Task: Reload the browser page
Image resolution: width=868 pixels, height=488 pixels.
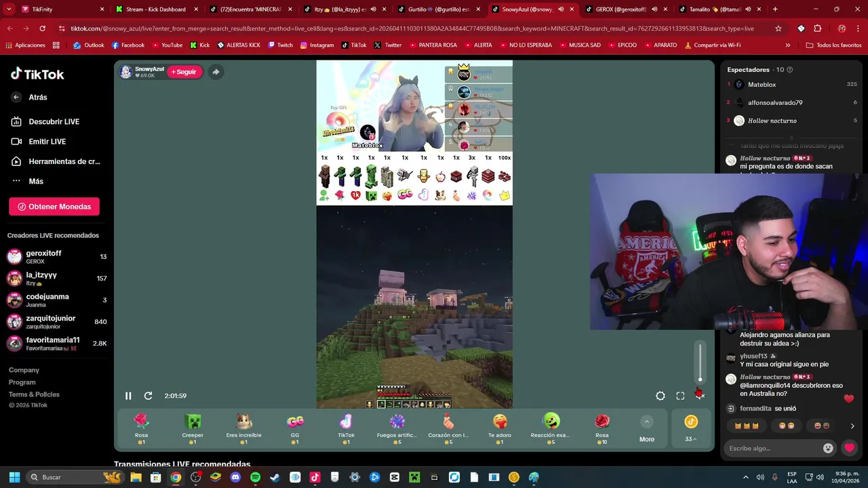Action: (42, 28)
